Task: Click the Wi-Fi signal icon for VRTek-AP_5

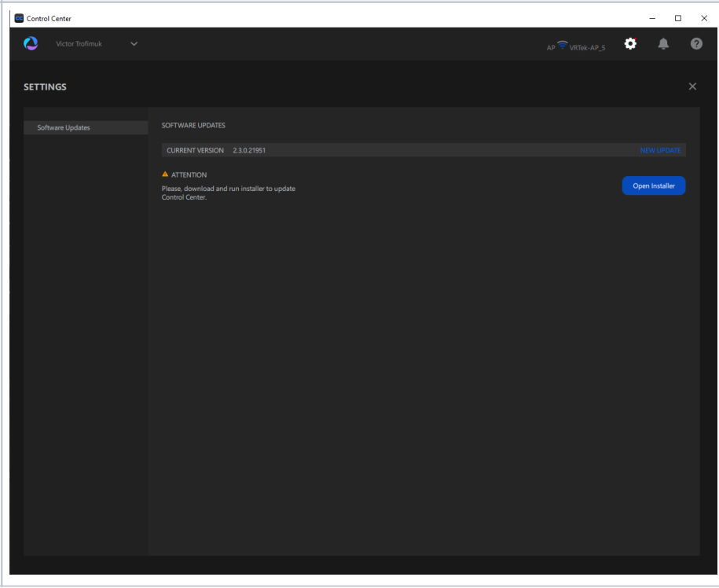Action: (562, 45)
